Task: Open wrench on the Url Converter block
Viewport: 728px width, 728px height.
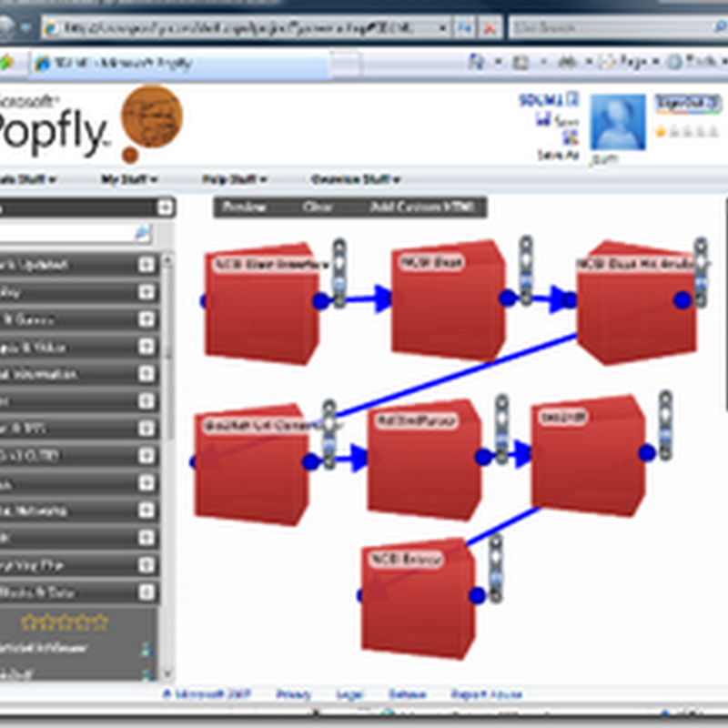Action: [x=329, y=434]
